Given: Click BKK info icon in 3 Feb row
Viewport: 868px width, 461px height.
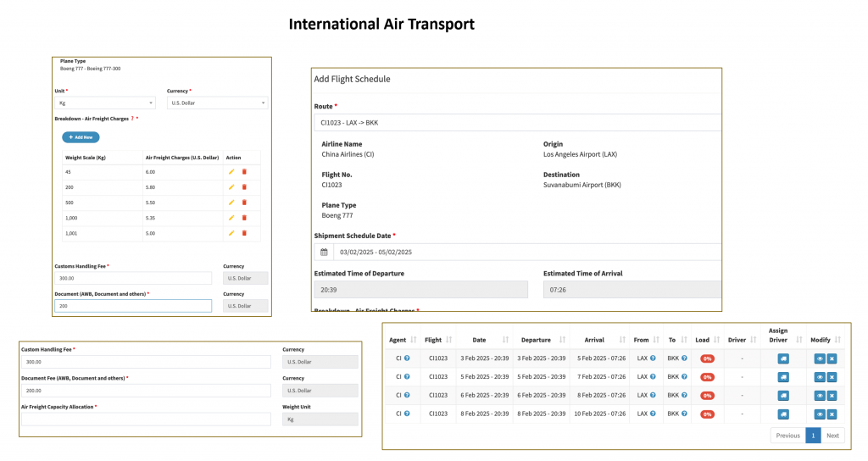Looking at the screenshot, I should coord(684,358).
